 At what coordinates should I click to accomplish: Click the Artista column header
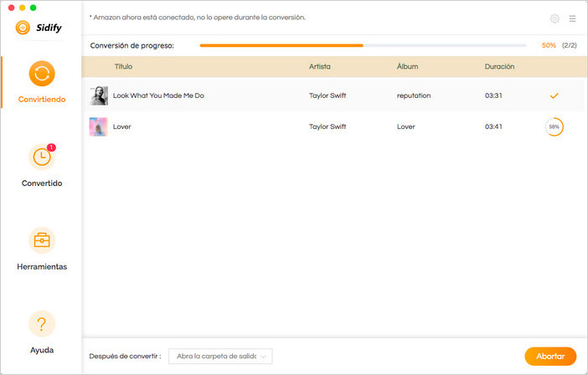319,66
